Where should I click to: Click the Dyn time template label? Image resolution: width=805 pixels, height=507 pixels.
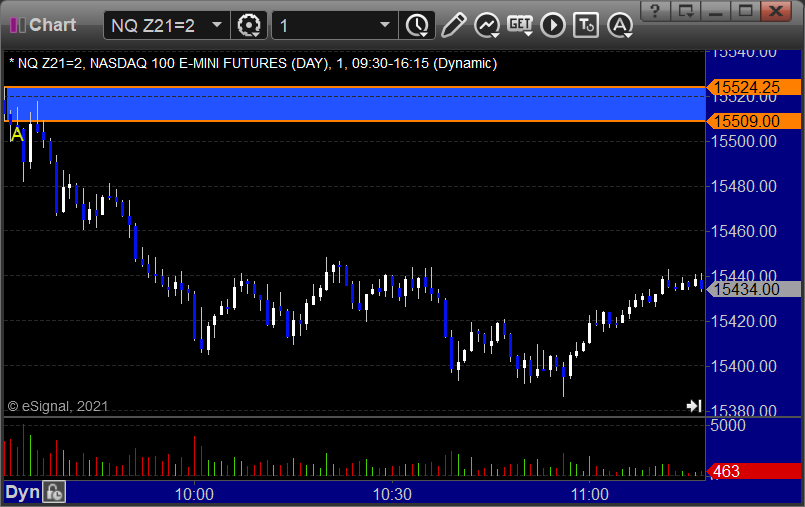22,492
